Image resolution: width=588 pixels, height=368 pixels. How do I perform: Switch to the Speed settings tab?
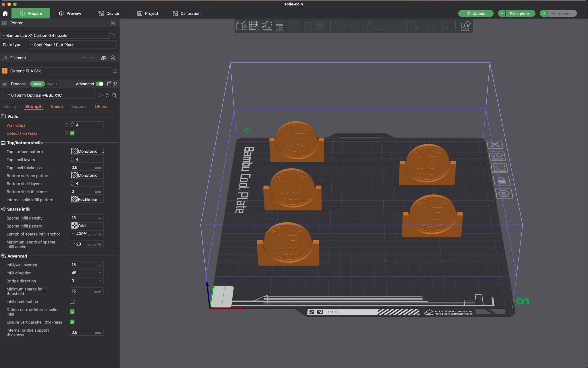tap(57, 106)
